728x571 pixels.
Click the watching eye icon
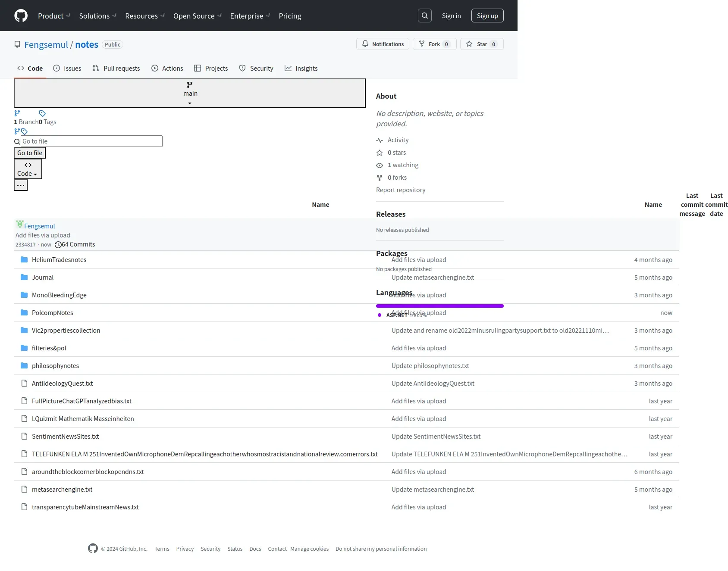tap(380, 165)
